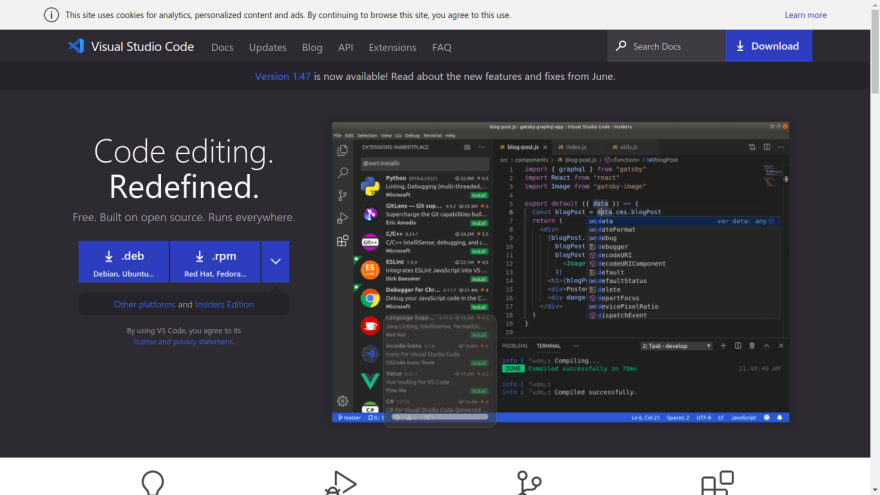Click the @sort:installs extensions search box

tap(424, 163)
